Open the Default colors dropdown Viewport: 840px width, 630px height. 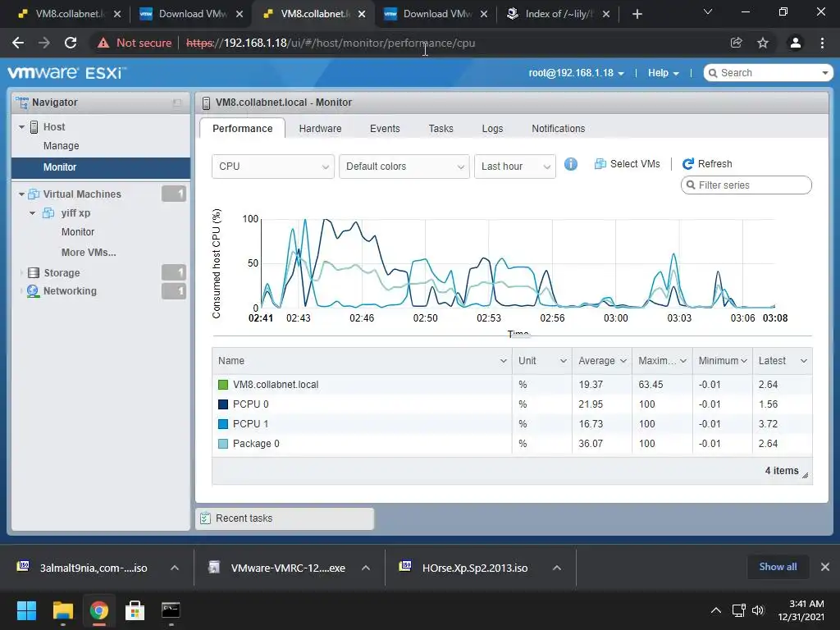[x=404, y=167]
